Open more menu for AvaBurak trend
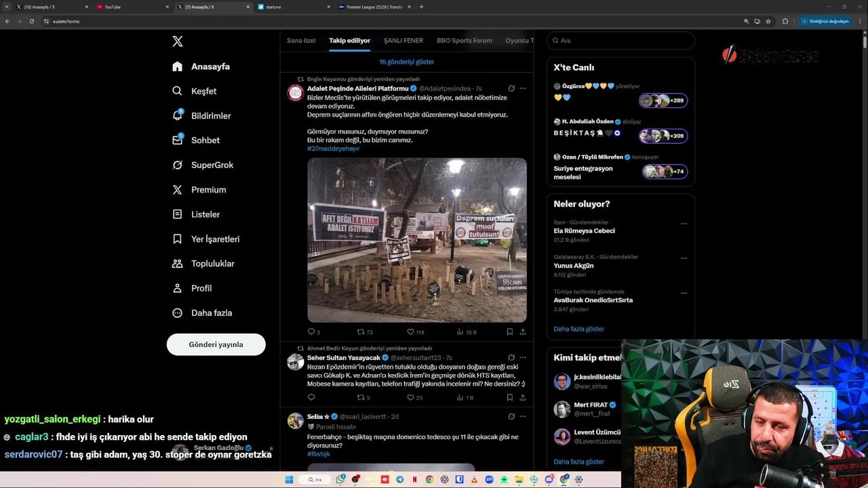 point(684,293)
